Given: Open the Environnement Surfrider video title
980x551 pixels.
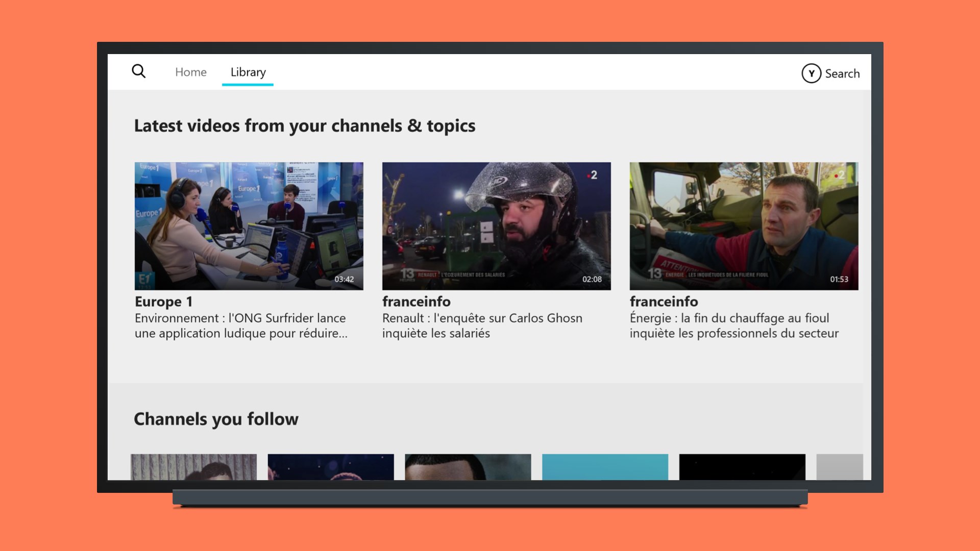Looking at the screenshot, I should pos(240,325).
